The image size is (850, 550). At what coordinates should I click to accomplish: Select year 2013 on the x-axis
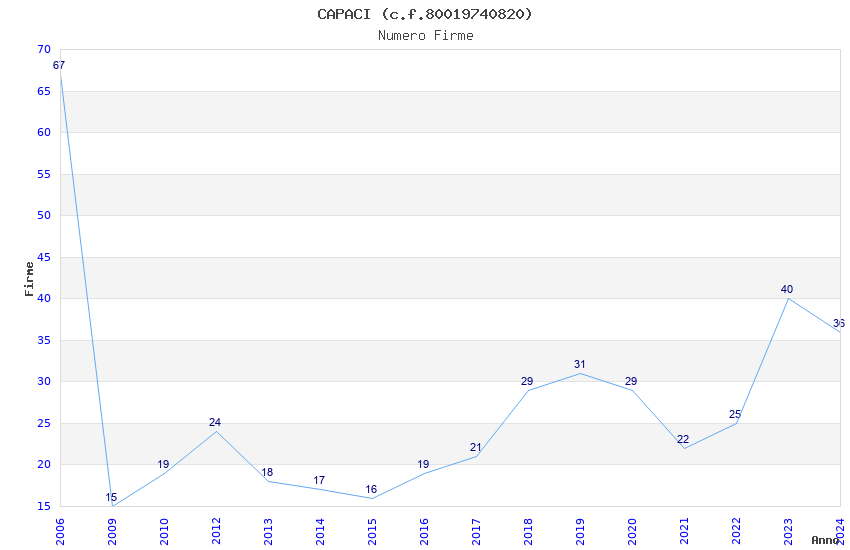(x=268, y=531)
